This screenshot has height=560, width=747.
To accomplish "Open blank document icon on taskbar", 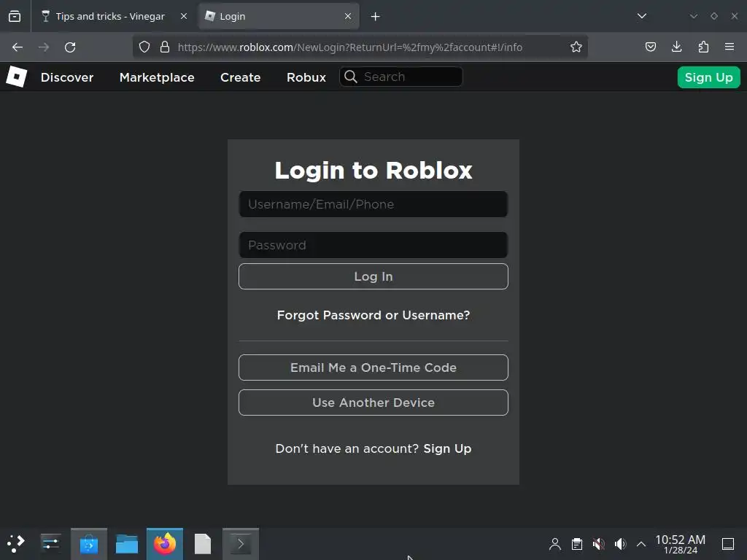I will pos(203,544).
